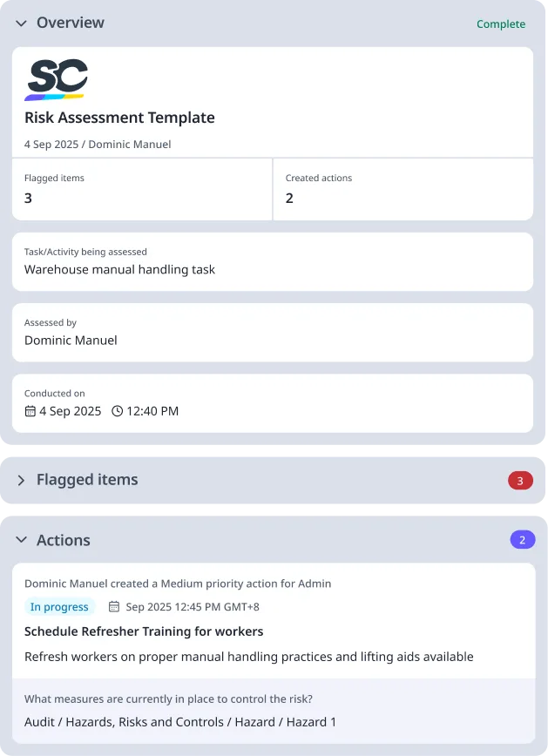Collapse the Overview section
This screenshot has width=548, height=756.
click(x=20, y=24)
